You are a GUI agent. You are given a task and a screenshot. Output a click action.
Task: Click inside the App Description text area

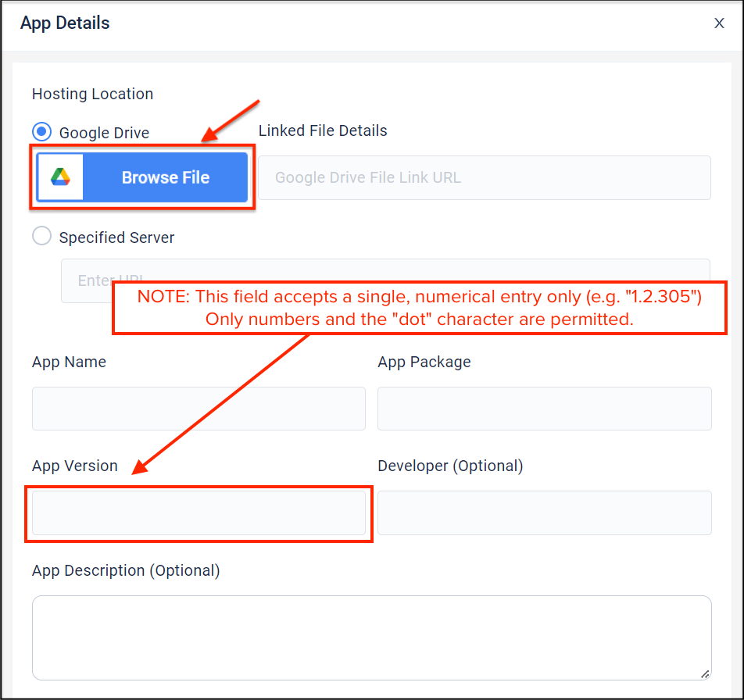pyautogui.click(x=371, y=637)
